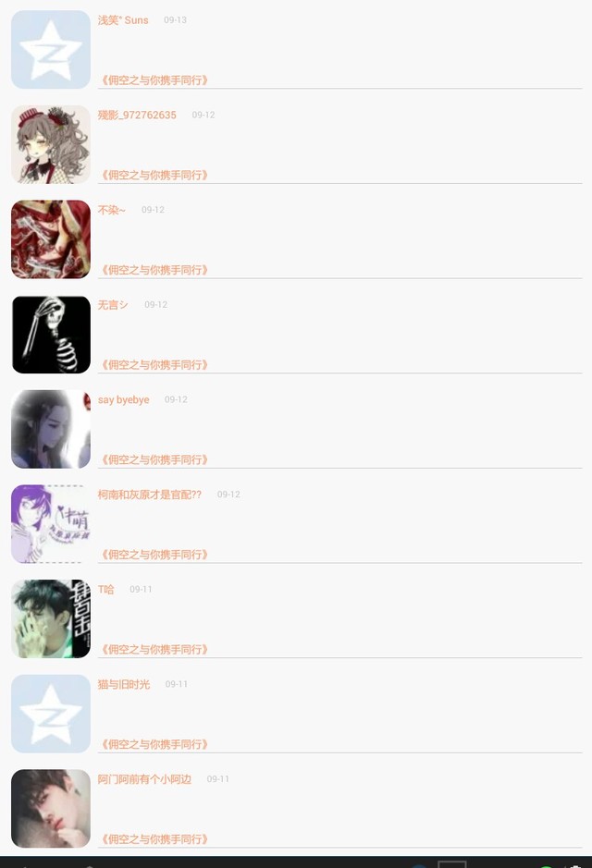Select the username 不染~
Viewport: 592px width, 868px height.
coord(111,210)
